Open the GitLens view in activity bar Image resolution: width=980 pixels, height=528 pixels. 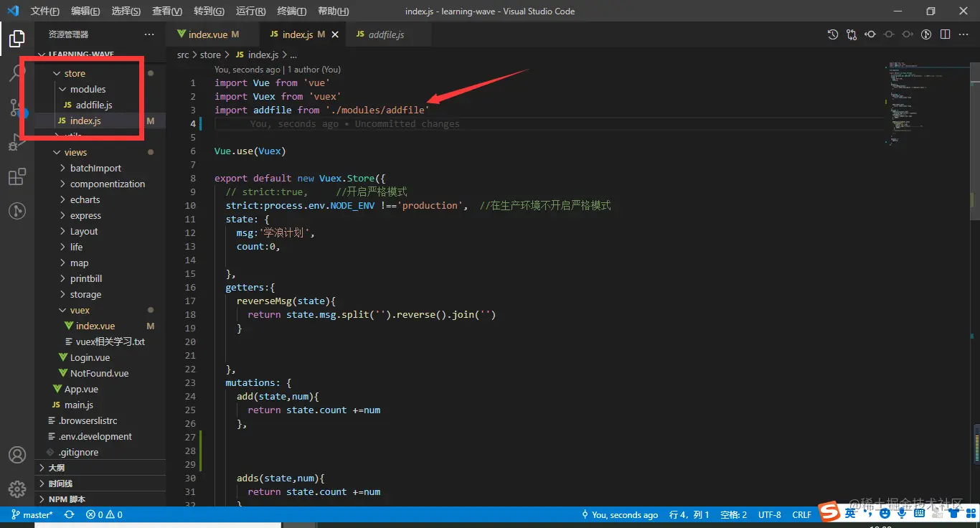[x=17, y=211]
